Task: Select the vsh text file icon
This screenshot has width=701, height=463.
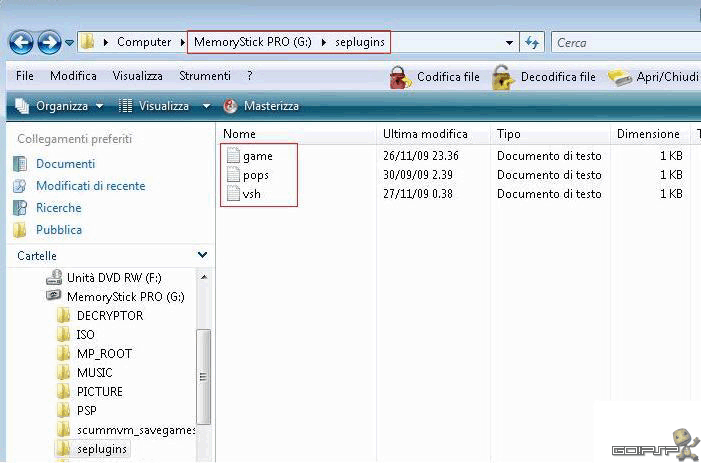Action: (233, 194)
